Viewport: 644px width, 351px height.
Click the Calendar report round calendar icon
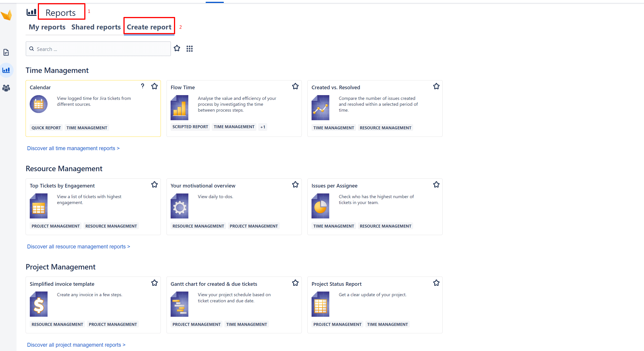[39, 104]
